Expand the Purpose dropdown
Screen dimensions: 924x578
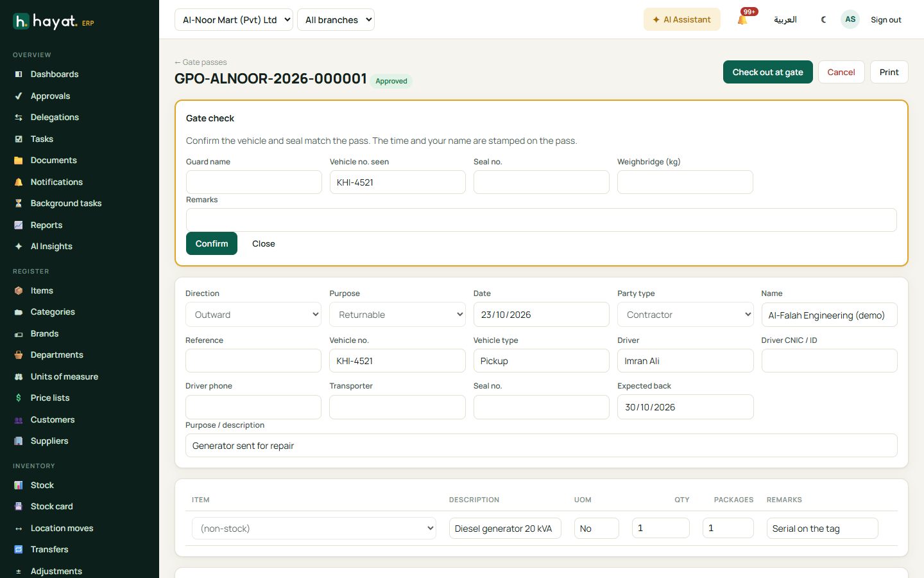[x=397, y=315]
